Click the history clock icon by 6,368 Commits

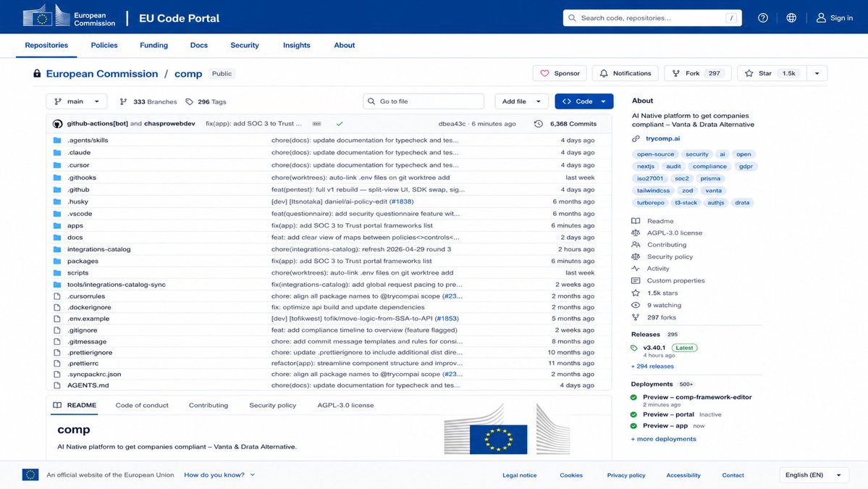(x=538, y=123)
